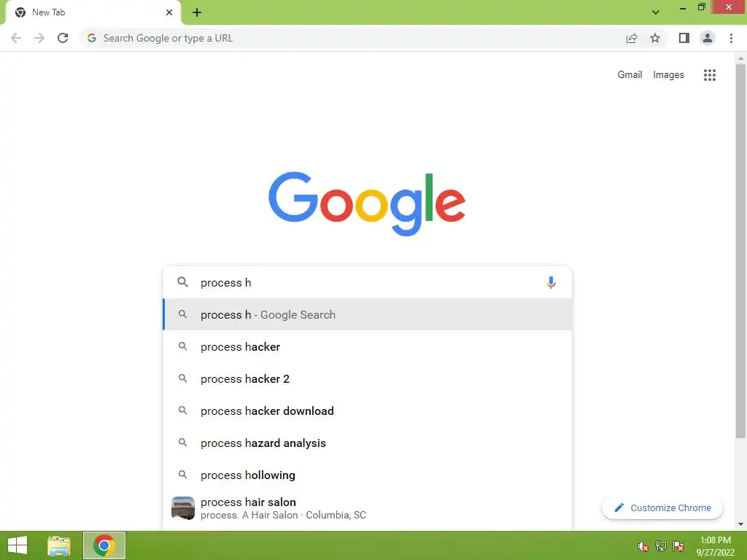Screen dimensions: 747x560
Task: Open the network tray icon
Action: click(x=660, y=546)
